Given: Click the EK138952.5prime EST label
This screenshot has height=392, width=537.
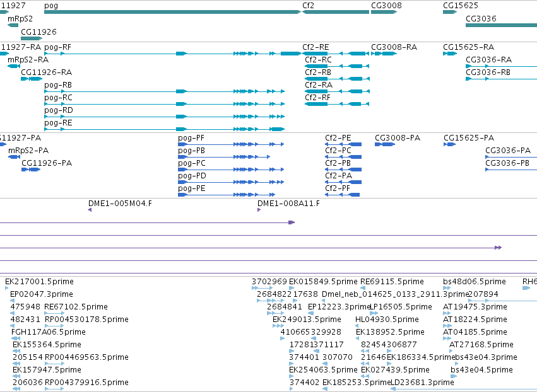Looking at the screenshot, I should (390, 332).
